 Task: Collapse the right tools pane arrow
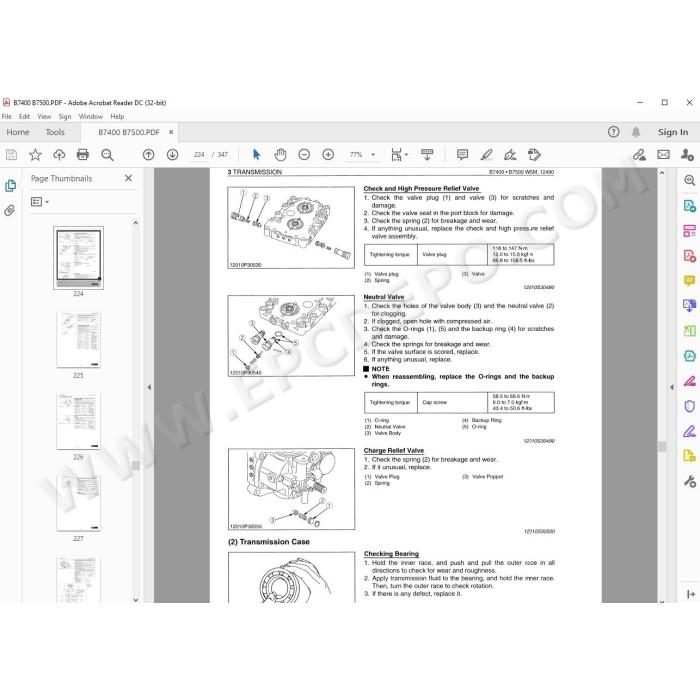[671, 387]
